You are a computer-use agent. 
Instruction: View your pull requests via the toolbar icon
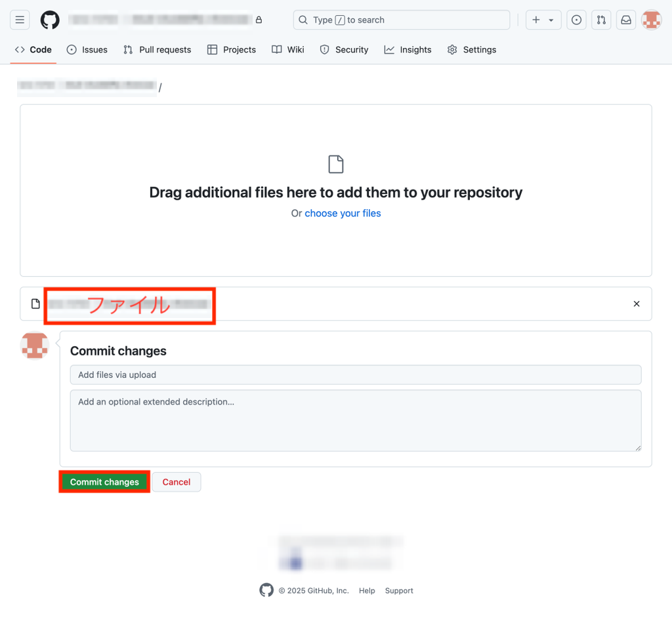pyautogui.click(x=601, y=20)
